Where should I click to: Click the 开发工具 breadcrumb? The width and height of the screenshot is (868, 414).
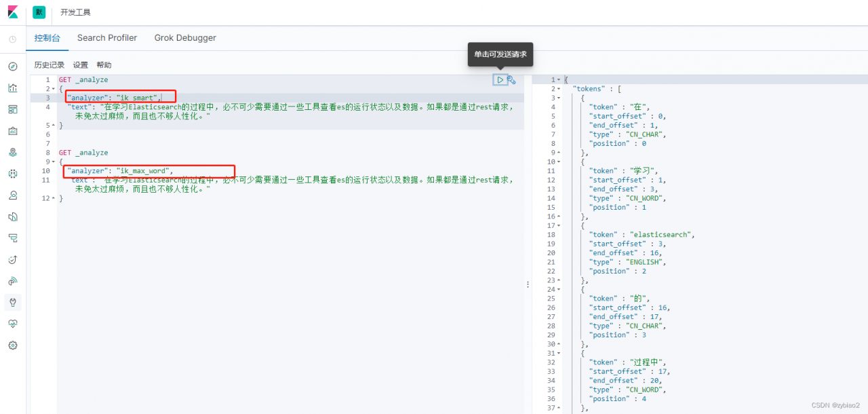(75, 12)
